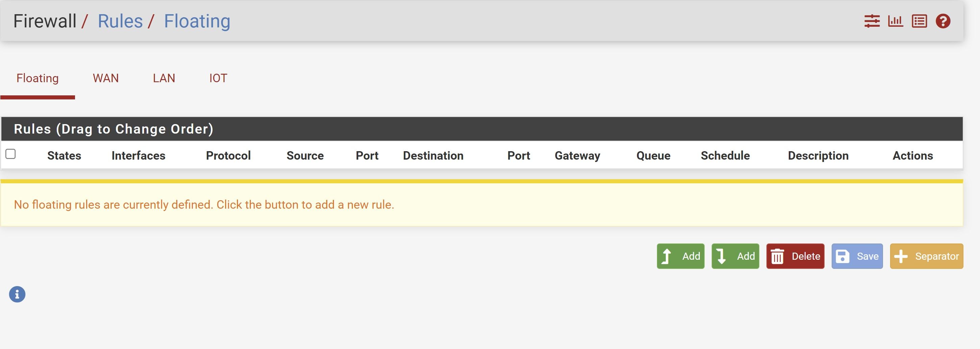This screenshot has height=349, width=980.
Task: Open the related settings sliders icon
Action: point(872,21)
